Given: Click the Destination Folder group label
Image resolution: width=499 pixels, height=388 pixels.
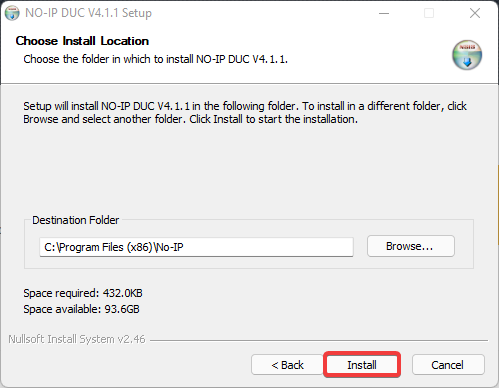Looking at the screenshot, I should [75, 220].
